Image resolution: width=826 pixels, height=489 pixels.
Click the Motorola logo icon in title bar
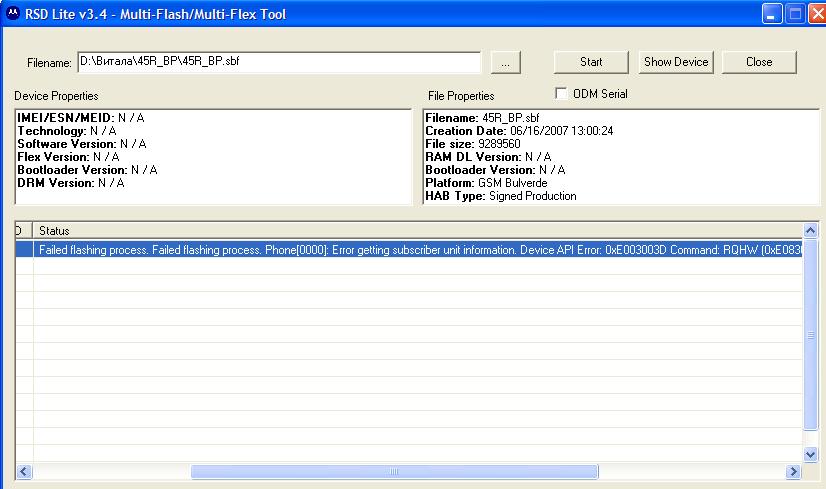[x=13, y=13]
